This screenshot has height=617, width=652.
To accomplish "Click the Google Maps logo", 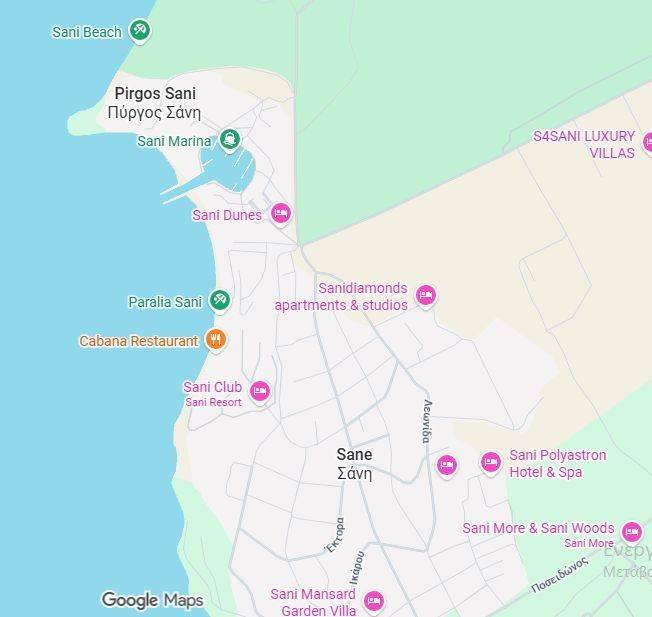I will coord(153,600).
